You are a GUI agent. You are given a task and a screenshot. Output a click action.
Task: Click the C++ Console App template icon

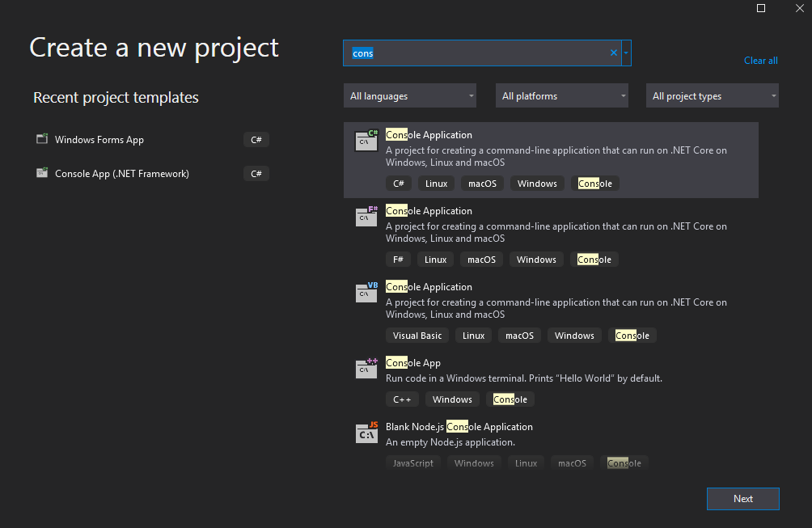[366, 369]
